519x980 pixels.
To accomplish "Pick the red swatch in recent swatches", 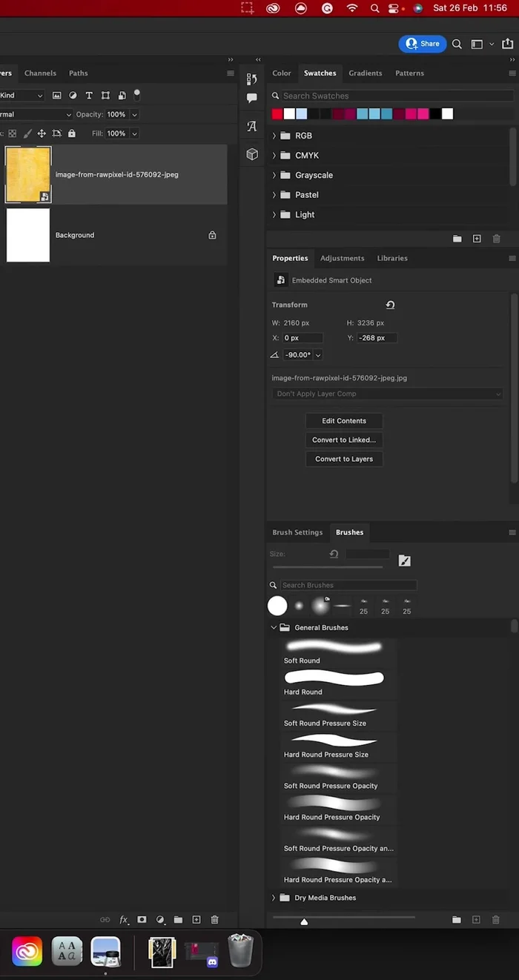I will click(x=277, y=114).
